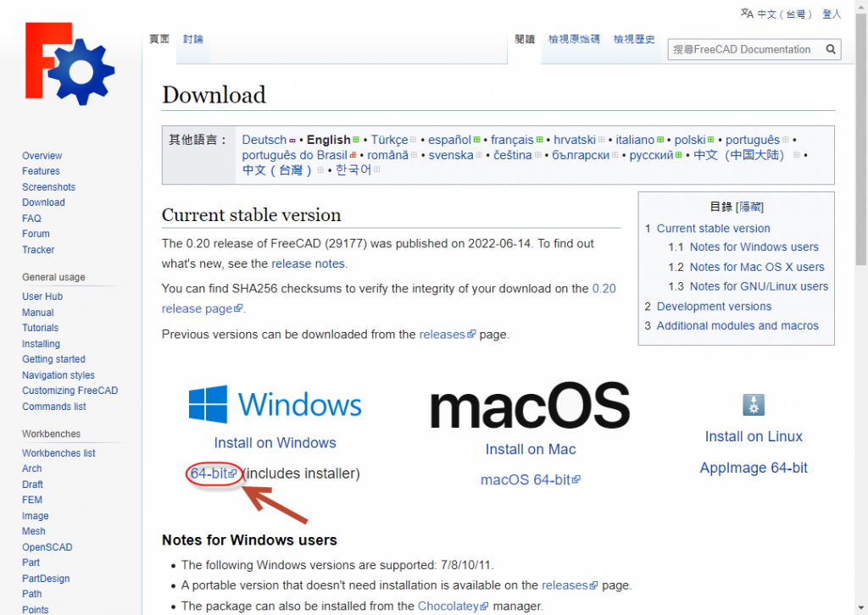The image size is (868, 615).
Task: Select Deutsch language link
Action: (264, 140)
